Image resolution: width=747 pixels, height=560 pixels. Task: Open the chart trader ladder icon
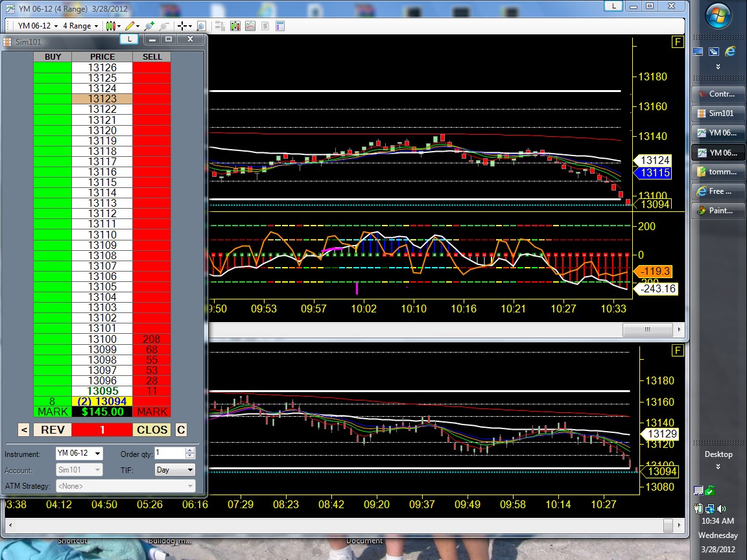(220, 26)
